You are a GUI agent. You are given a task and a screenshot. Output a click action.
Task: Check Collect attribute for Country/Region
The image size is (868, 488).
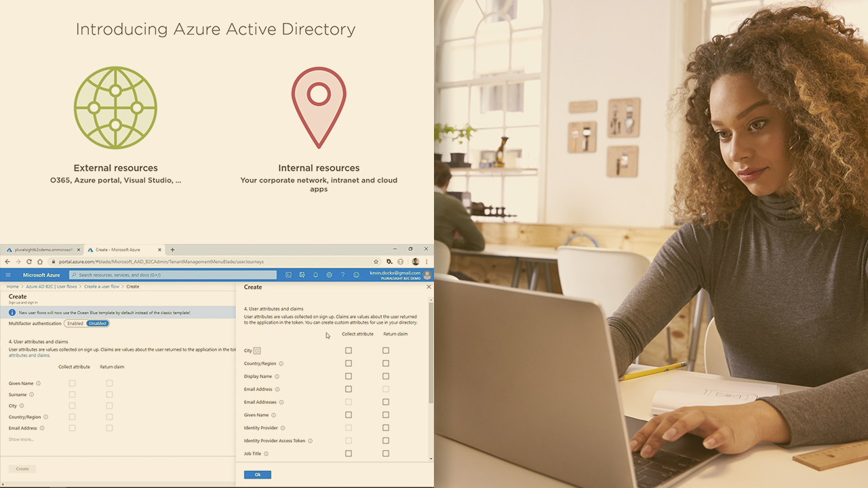pyautogui.click(x=348, y=363)
